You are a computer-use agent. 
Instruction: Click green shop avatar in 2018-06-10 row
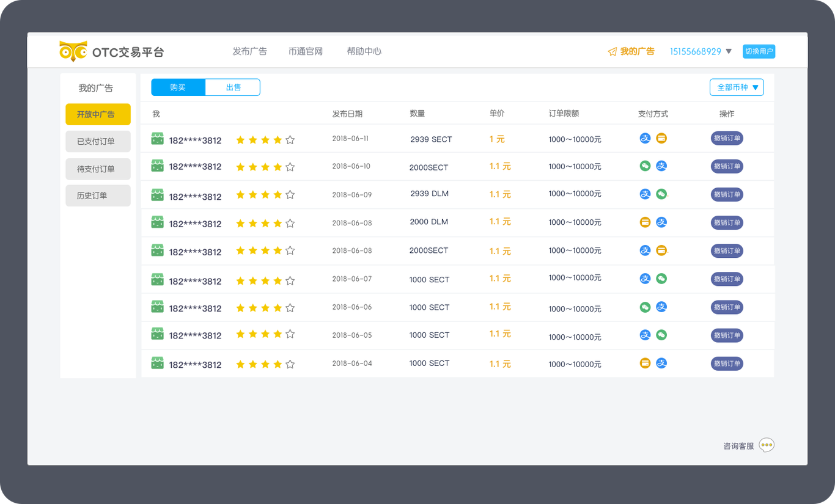tap(157, 166)
